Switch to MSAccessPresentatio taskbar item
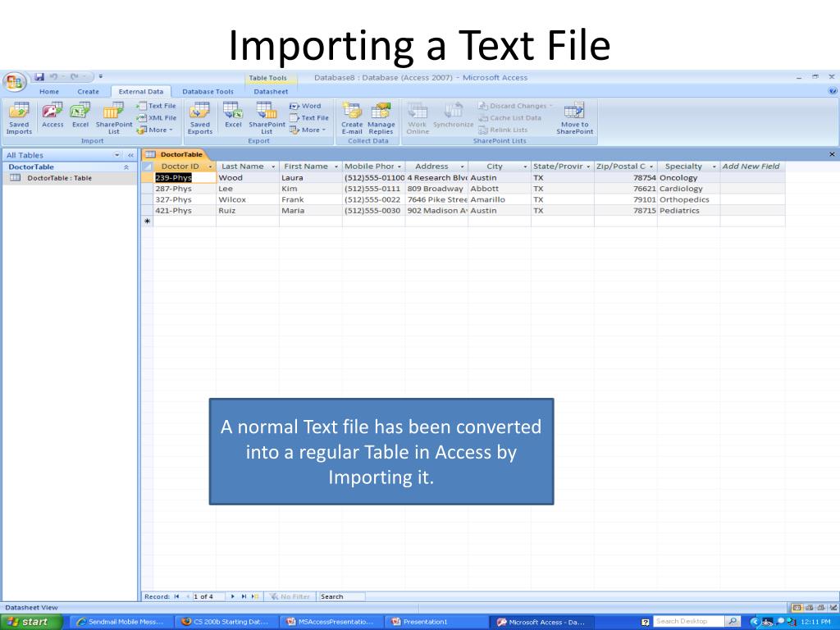 click(331, 622)
